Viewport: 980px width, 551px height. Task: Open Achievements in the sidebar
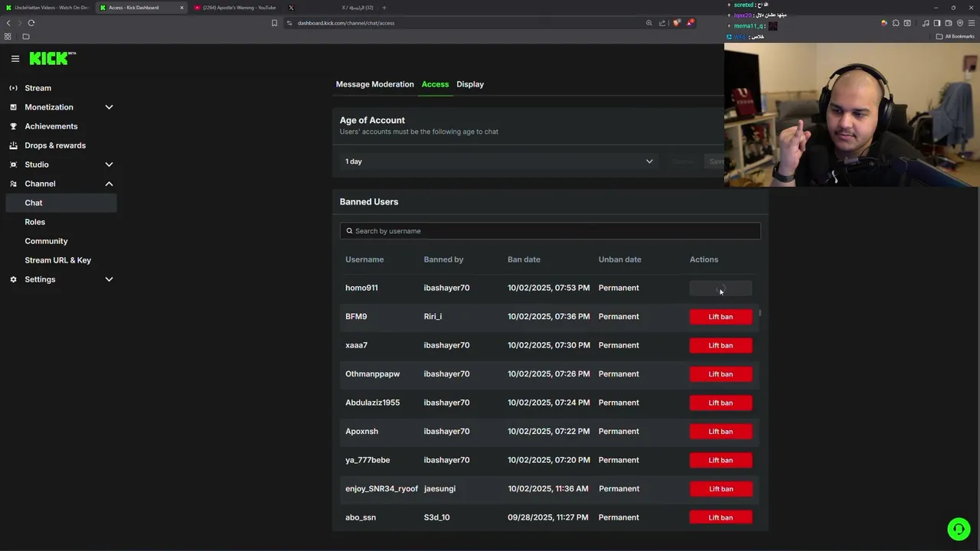[60, 126]
